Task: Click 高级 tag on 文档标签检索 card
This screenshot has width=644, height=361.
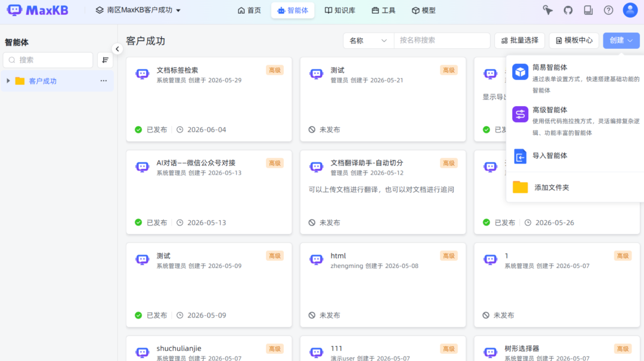Action: (x=275, y=70)
